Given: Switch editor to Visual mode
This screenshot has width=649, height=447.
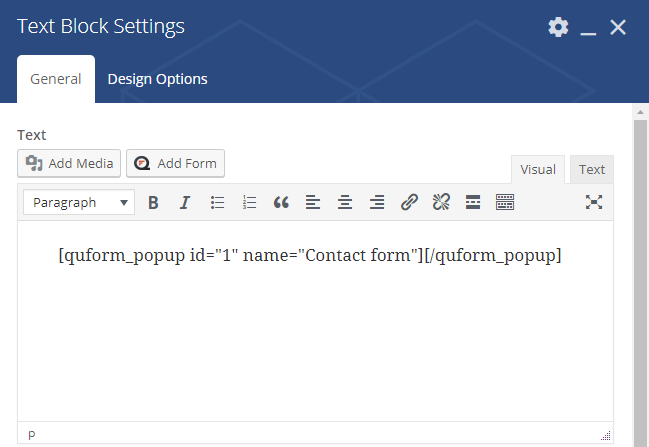Looking at the screenshot, I should pyautogui.click(x=538, y=169).
